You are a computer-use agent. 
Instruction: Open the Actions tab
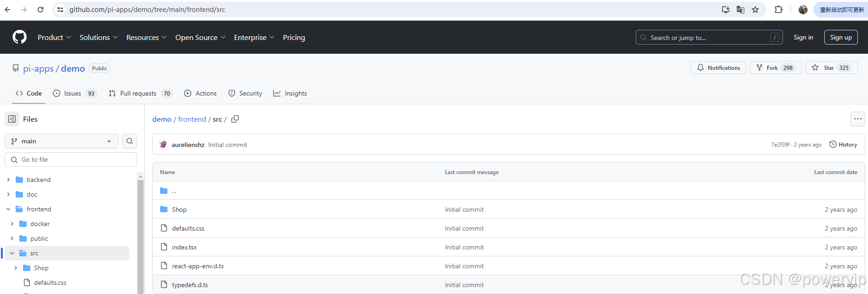coord(200,93)
